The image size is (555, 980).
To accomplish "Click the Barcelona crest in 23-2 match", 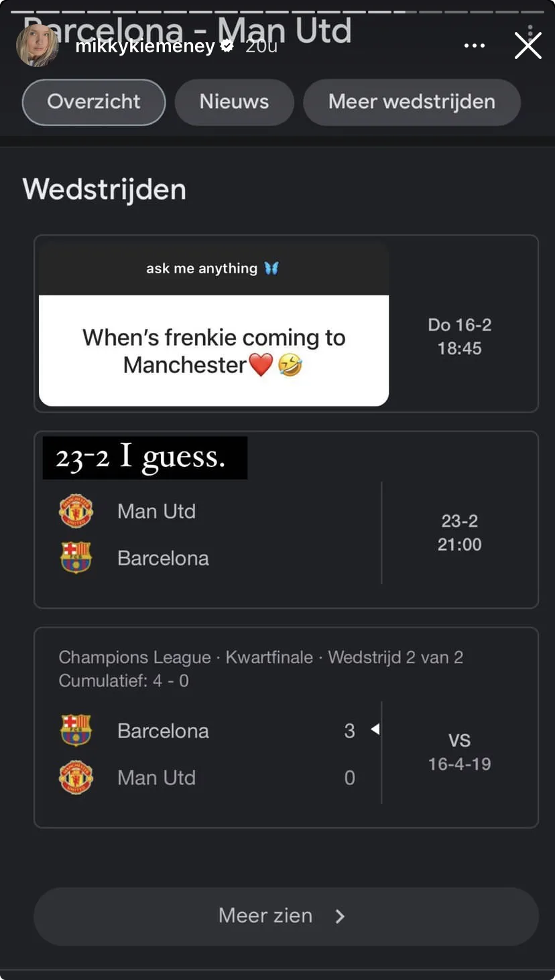I will pos(76,557).
